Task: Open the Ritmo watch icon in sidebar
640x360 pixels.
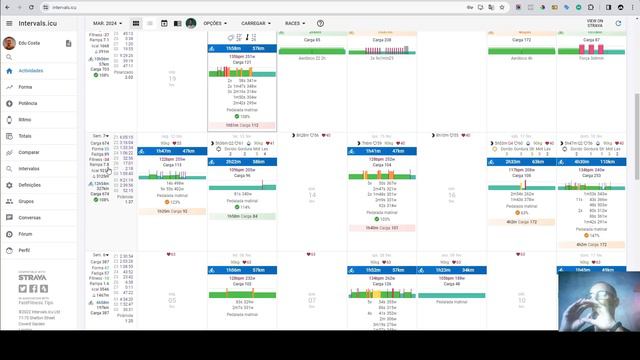Action: 9,120
